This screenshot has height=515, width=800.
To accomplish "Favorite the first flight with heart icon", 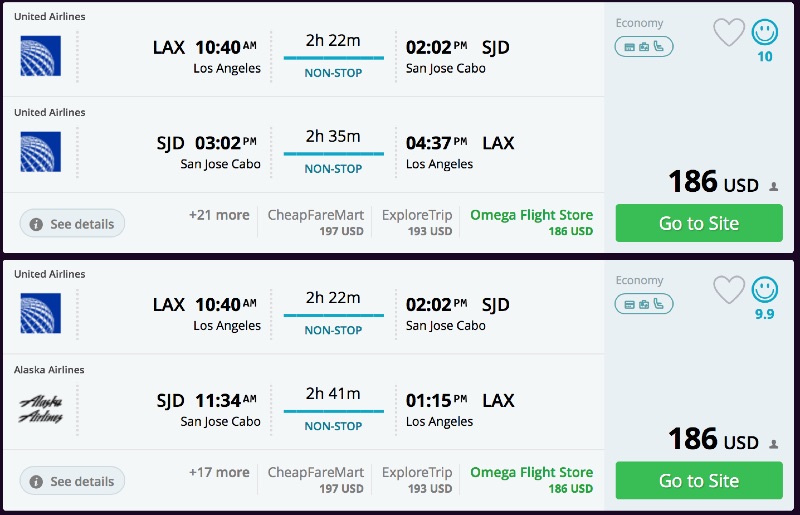I will point(729,33).
